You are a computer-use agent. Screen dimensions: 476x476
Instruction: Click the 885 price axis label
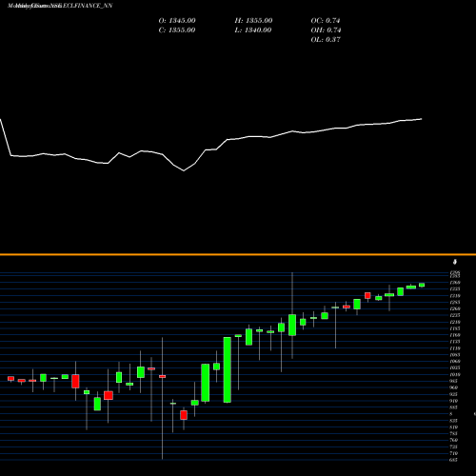pos(453,407)
